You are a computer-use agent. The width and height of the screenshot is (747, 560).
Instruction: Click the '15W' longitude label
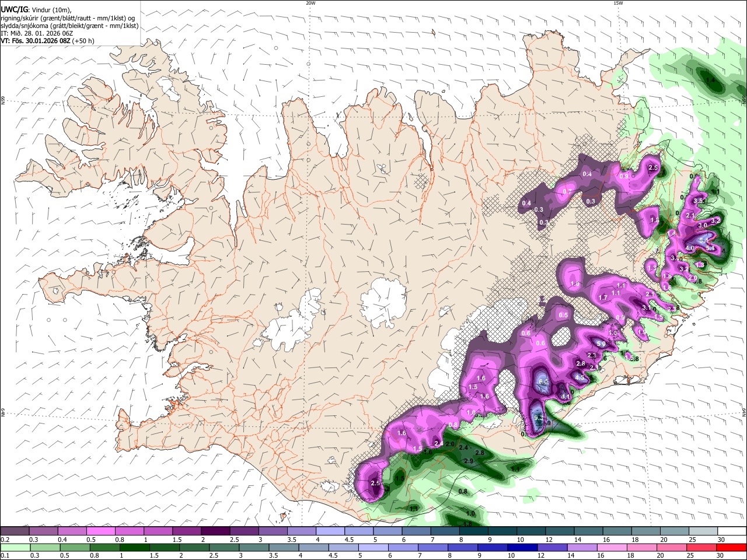(x=618, y=3)
